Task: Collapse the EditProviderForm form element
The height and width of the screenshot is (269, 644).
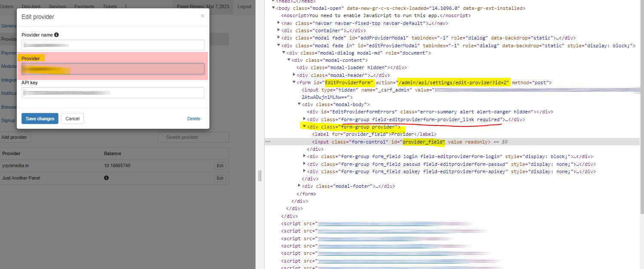Action: click(294, 83)
